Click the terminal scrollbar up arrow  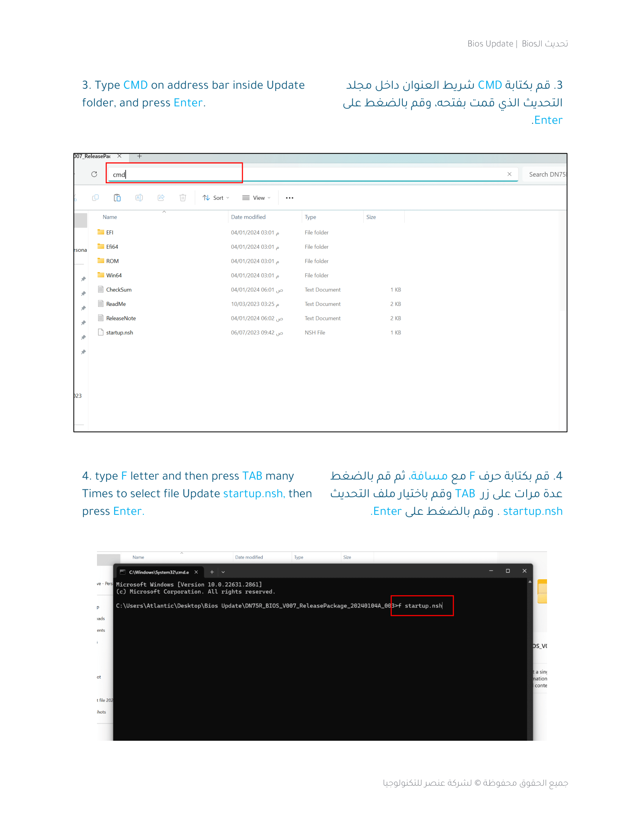(x=530, y=582)
